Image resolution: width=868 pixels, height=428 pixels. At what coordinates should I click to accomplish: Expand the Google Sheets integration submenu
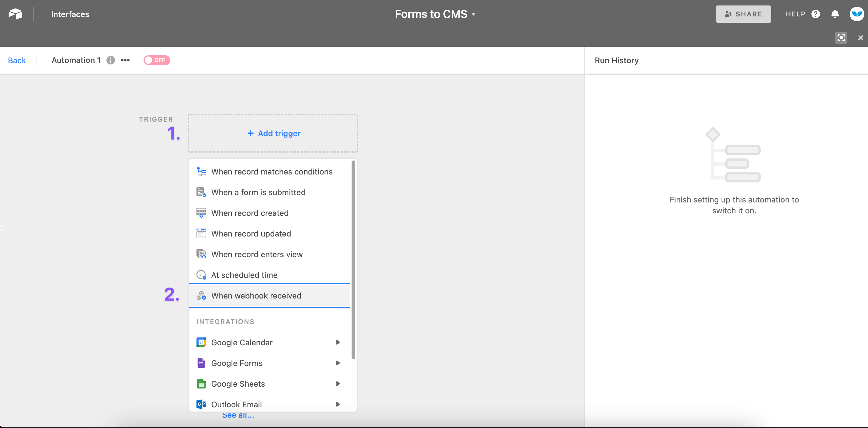(x=338, y=384)
